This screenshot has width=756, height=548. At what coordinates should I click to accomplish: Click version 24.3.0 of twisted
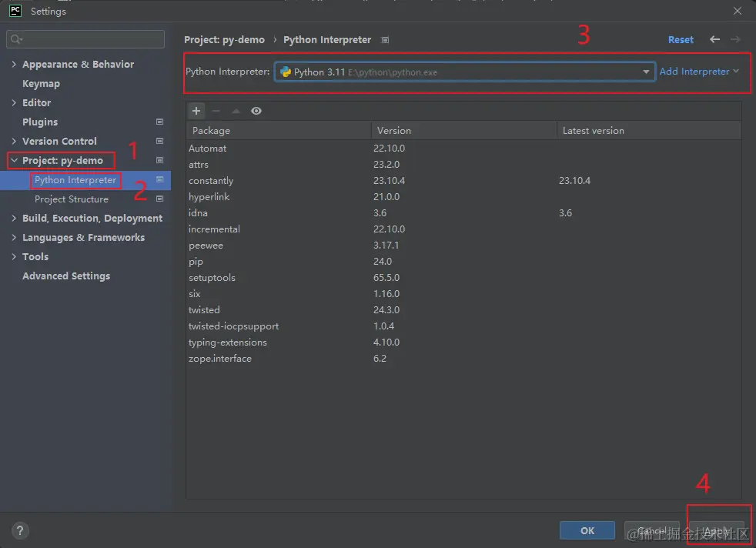[x=386, y=310]
